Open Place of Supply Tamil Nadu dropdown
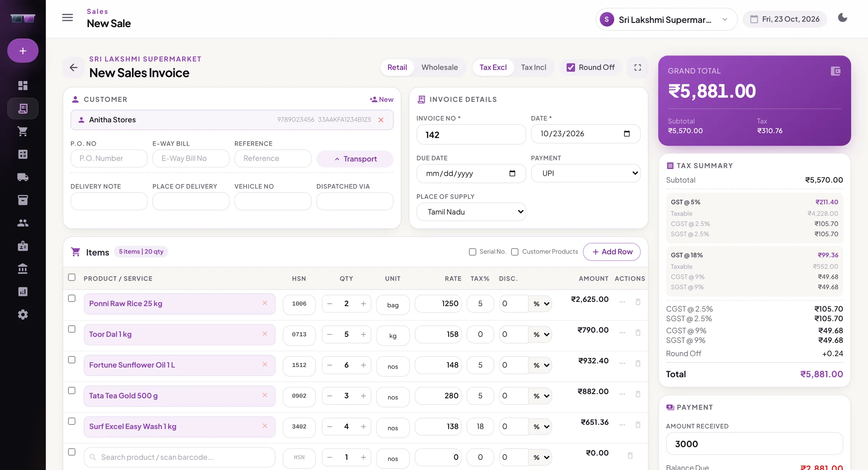 point(471,212)
